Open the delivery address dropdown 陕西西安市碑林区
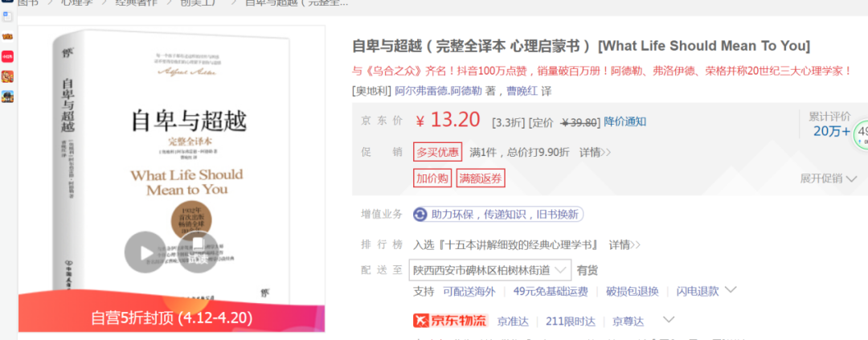The height and width of the screenshot is (340, 868). pyautogui.click(x=490, y=270)
